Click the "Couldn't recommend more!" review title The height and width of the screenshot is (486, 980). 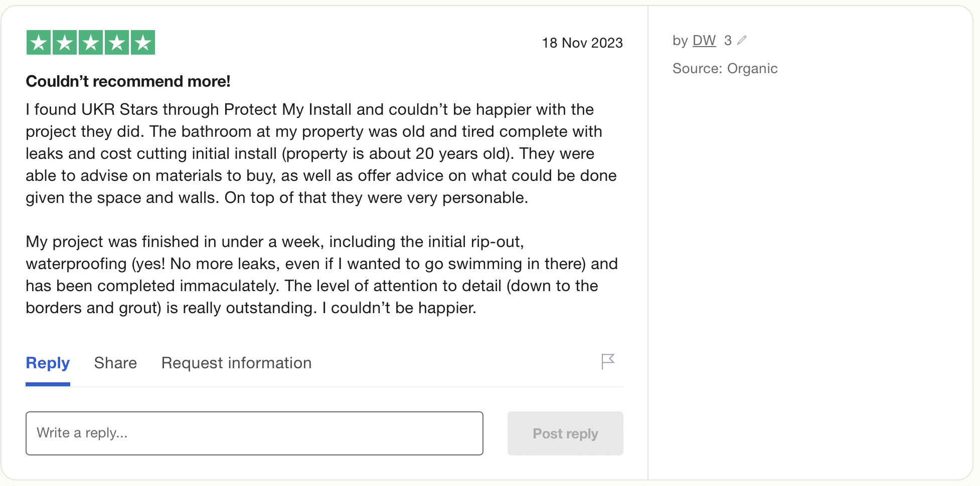128,81
